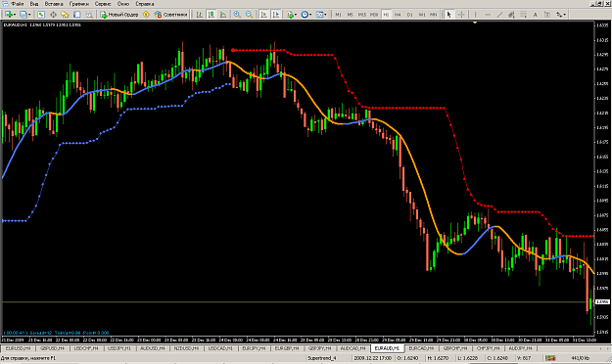The height and width of the screenshot is (364, 612).
Task: Click the Arrows objects icon
Action: coord(559,15)
